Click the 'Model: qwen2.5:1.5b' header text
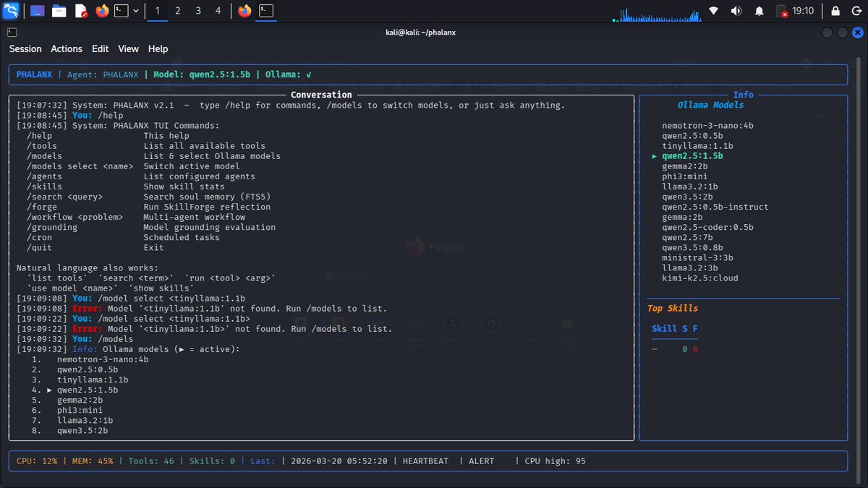 coord(201,74)
